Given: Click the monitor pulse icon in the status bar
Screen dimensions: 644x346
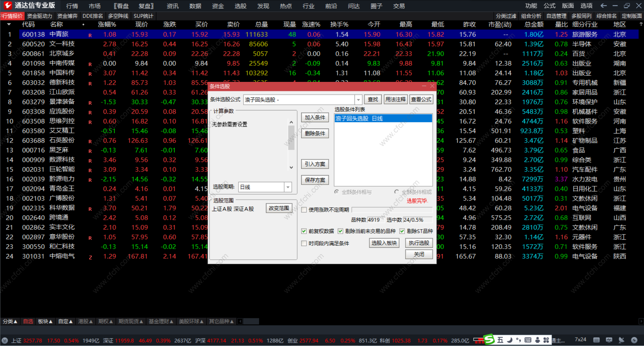Looking at the screenshot, I should tap(609, 340).
